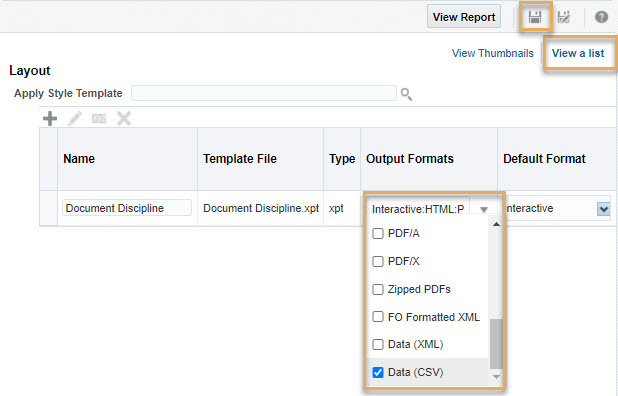Uncheck the Data (CSV) checkbox
618x396 pixels.
click(378, 372)
